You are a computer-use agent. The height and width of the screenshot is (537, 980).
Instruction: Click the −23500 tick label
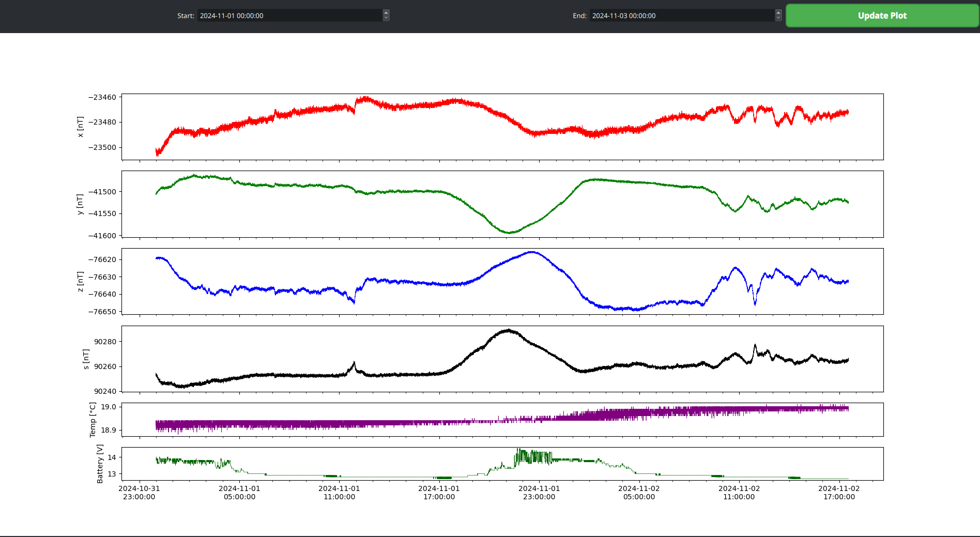(102, 147)
